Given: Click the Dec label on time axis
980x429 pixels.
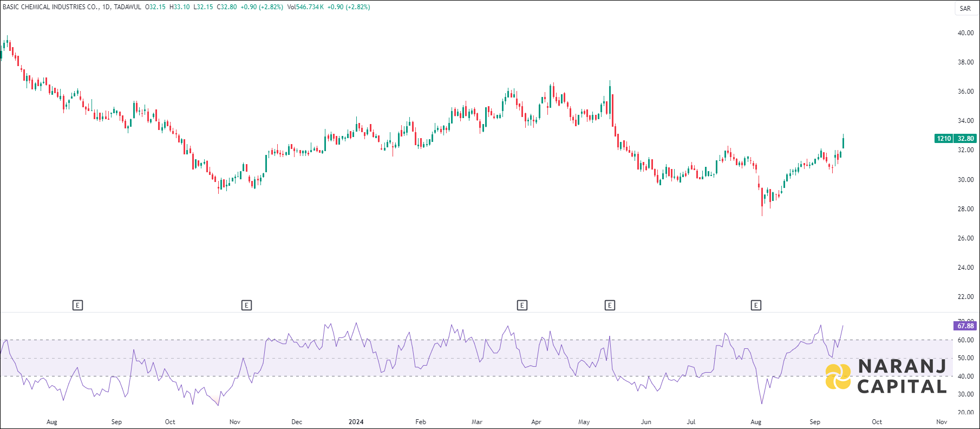Looking at the screenshot, I should point(297,422).
